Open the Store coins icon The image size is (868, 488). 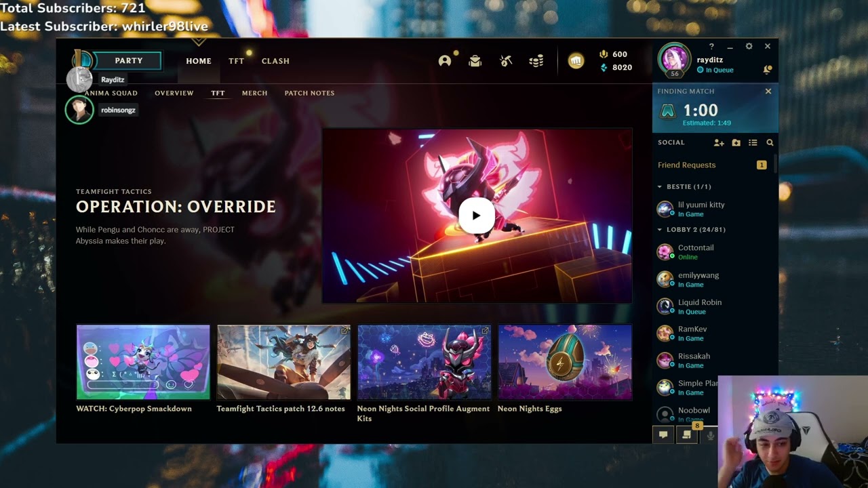(x=536, y=61)
